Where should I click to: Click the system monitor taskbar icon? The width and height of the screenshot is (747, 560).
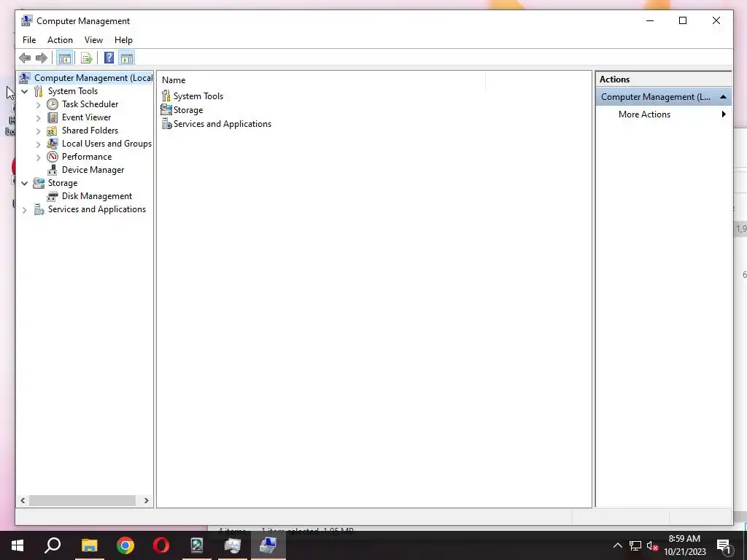(x=233, y=545)
